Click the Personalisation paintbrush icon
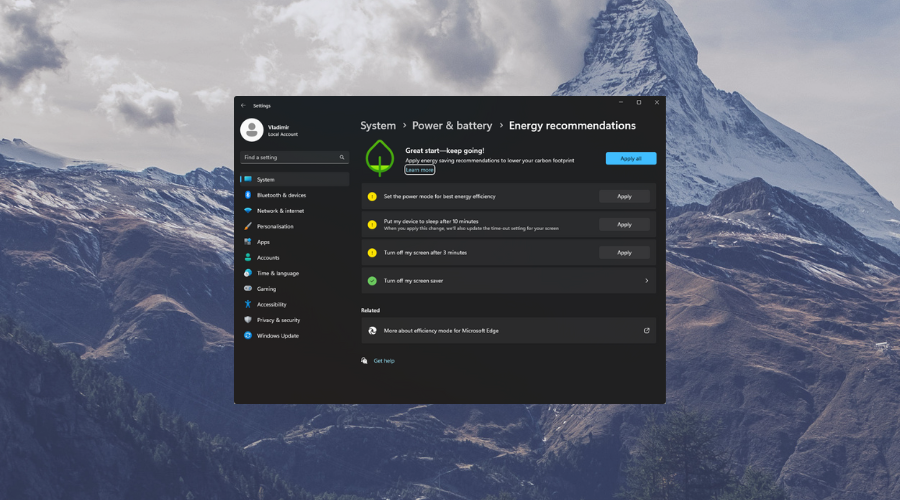The height and width of the screenshot is (500, 900). (x=247, y=226)
